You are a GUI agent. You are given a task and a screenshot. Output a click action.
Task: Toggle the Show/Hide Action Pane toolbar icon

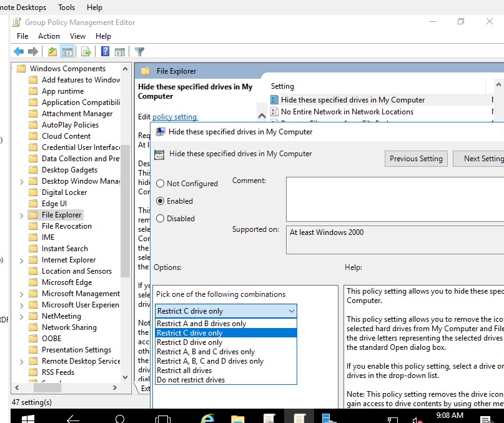(x=120, y=51)
